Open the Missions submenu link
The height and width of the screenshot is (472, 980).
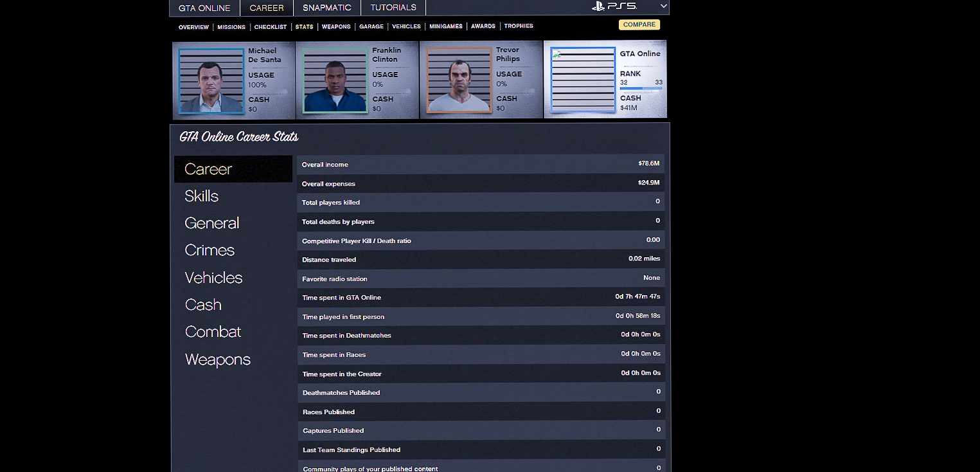231,27
